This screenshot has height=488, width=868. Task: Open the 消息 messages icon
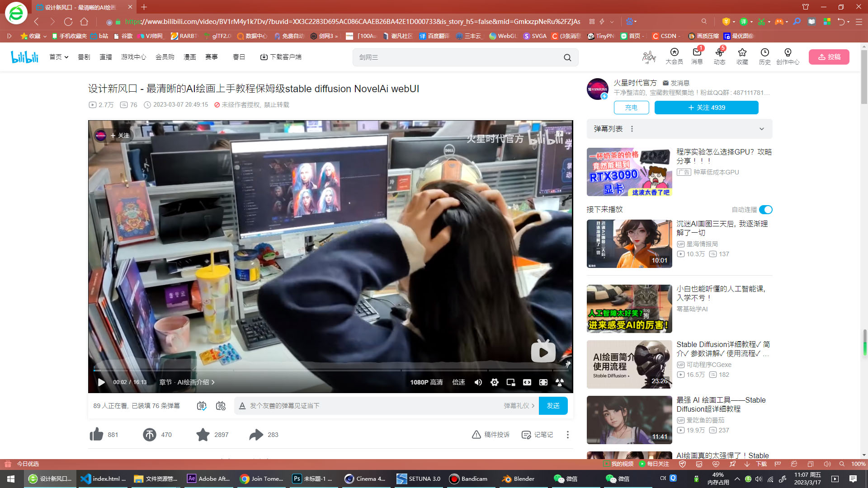697,56
